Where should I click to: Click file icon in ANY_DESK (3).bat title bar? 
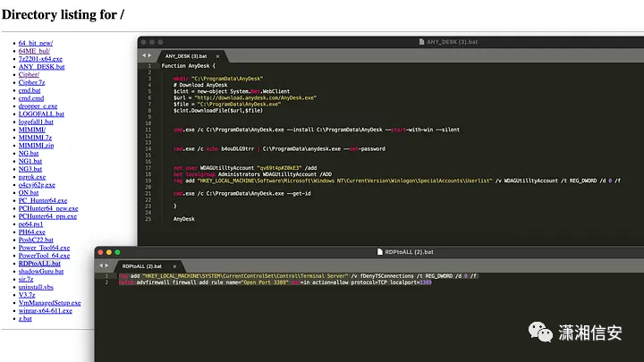(421, 42)
